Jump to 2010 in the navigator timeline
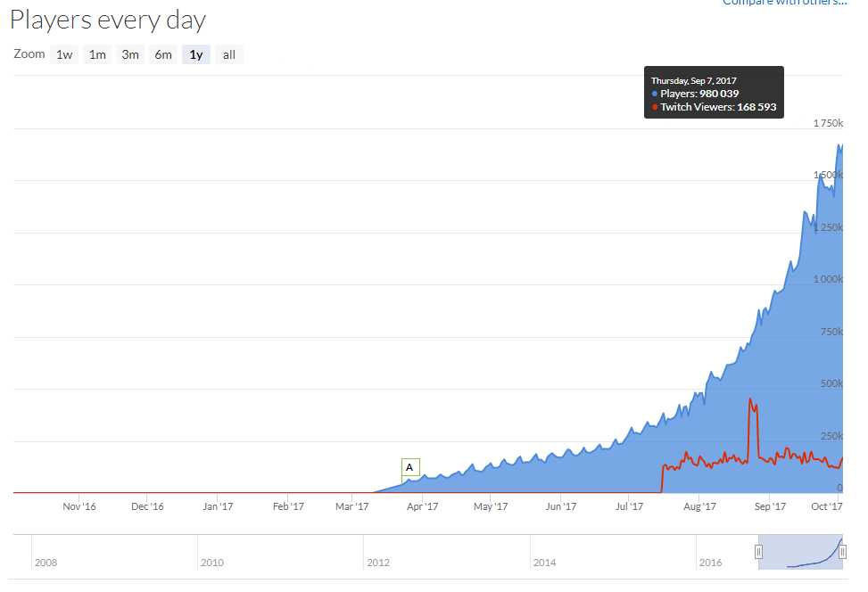Viewport: 868px width, 592px height. click(211, 563)
